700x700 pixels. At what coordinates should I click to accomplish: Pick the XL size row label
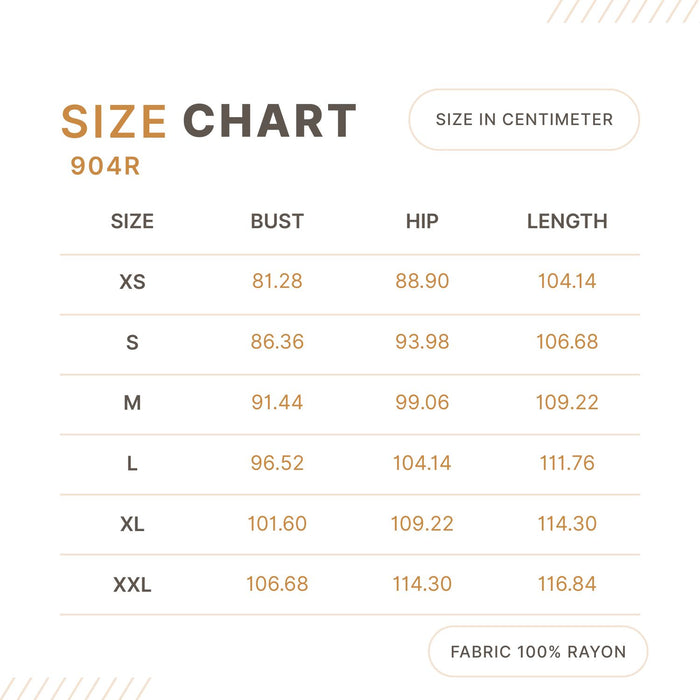pyautogui.click(x=132, y=524)
